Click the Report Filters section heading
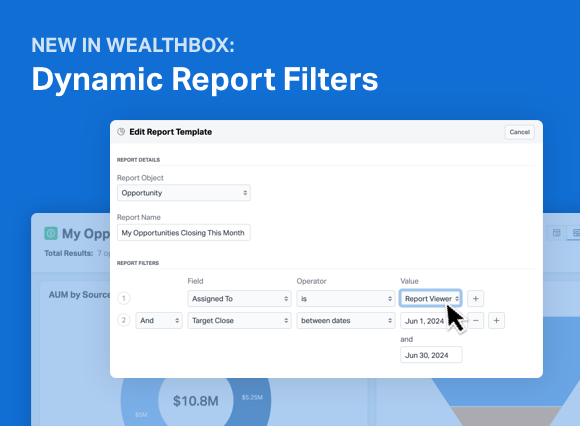The image size is (580, 426). tap(138, 263)
